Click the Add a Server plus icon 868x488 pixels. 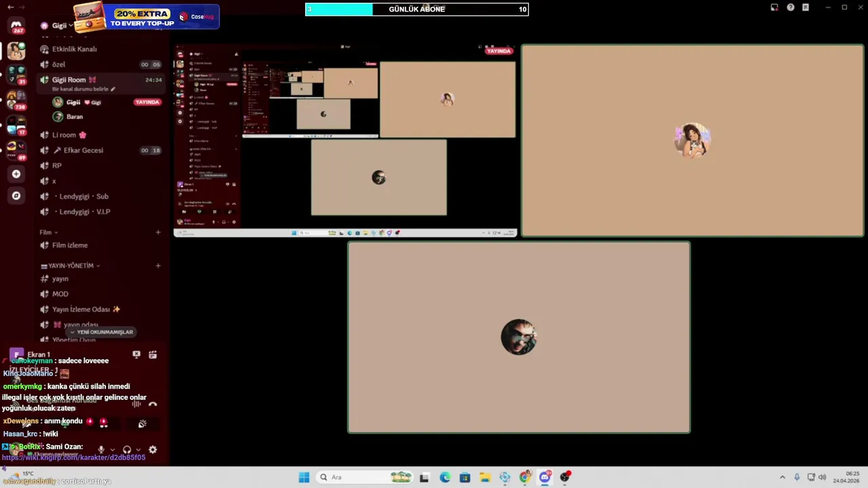pyautogui.click(x=16, y=174)
